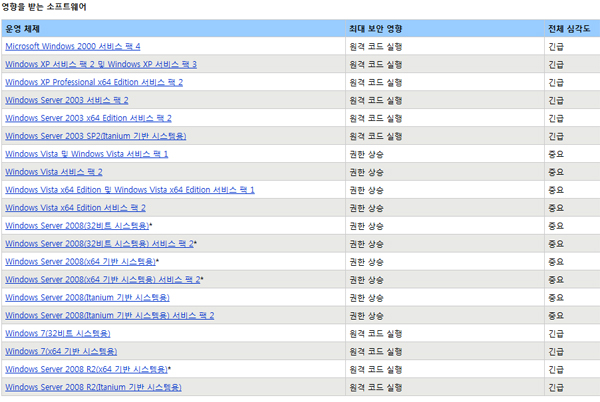
Task: Select 원격 코드 실행 in Server 2003 서비스 팩 2 row
Action: [376, 101]
